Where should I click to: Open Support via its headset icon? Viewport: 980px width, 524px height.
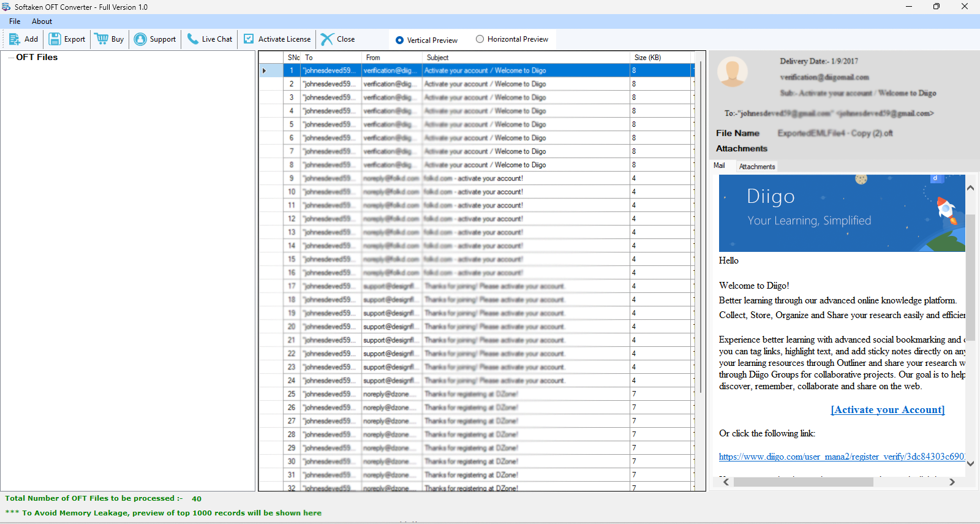[140, 39]
